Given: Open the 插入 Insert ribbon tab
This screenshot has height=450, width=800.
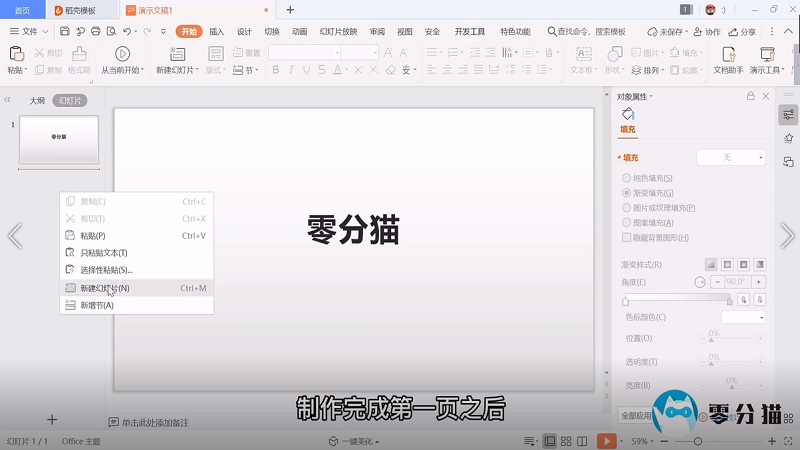Looking at the screenshot, I should pyautogui.click(x=217, y=31).
